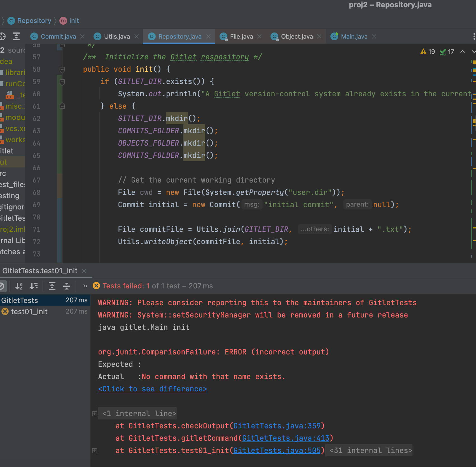Sort test results alphabetically

[x=19, y=286]
